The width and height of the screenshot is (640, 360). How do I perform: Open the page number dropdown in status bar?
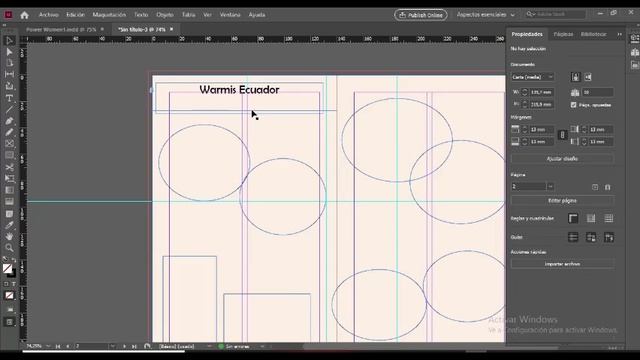pyautogui.click(x=113, y=346)
